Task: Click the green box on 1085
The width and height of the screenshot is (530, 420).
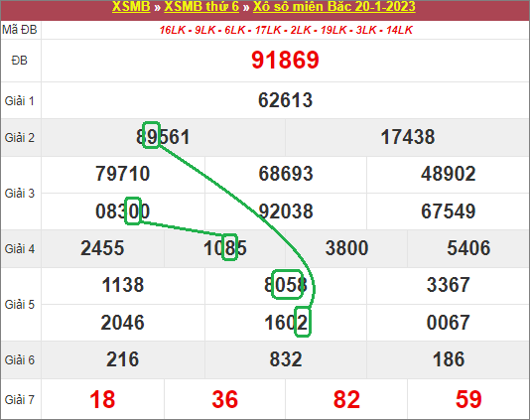Action: click(x=229, y=247)
